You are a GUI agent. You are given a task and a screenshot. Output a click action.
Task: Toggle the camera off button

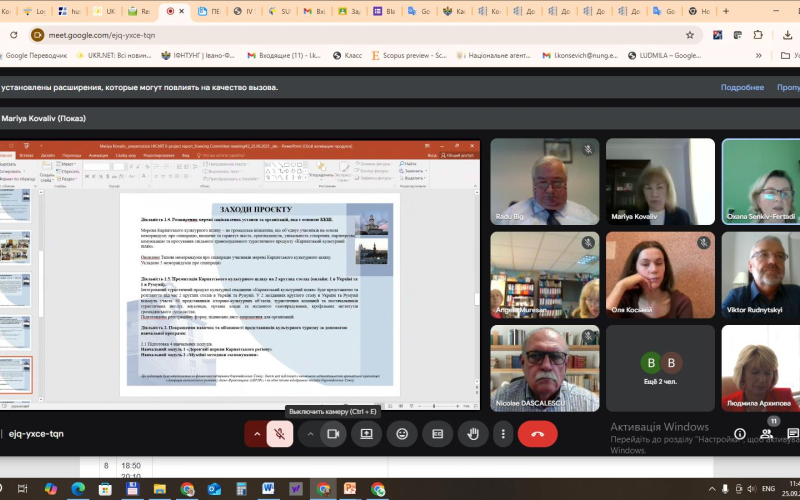point(333,434)
